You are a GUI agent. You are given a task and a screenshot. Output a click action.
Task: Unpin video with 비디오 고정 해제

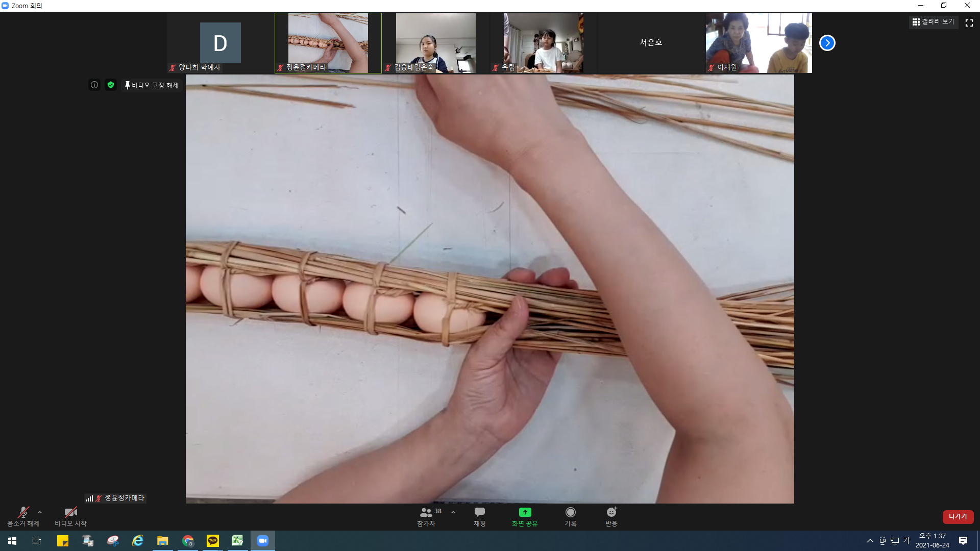152,85
